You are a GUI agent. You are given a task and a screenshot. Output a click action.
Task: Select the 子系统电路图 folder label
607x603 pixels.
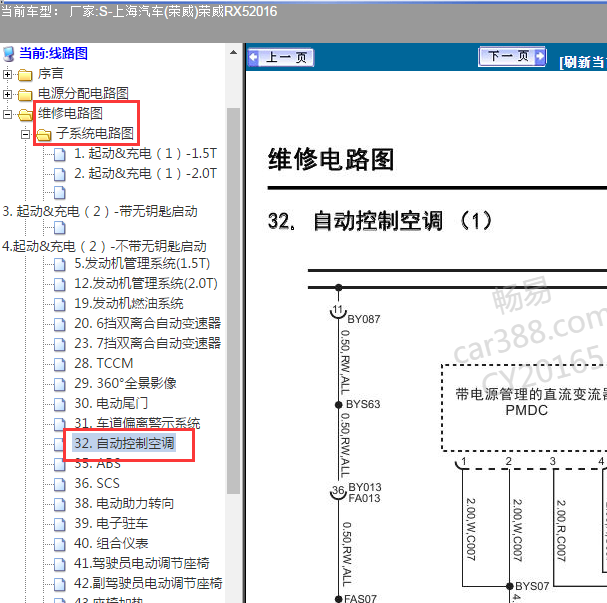tap(95, 134)
